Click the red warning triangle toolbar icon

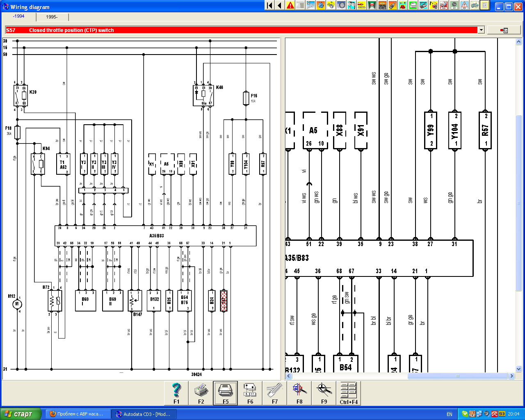[x=290, y=5]
